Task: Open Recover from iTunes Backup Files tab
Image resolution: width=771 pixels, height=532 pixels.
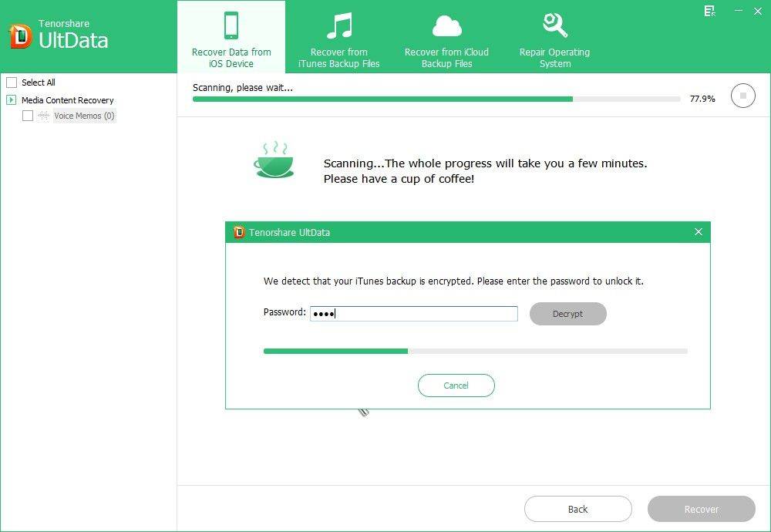Action: click(338, 37)
